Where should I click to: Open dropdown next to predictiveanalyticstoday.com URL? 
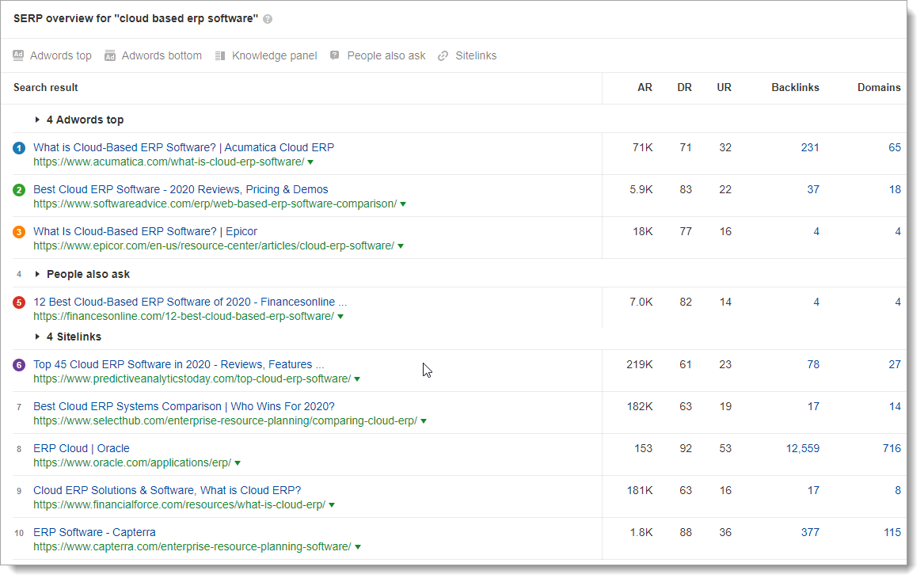coord(357,378)
